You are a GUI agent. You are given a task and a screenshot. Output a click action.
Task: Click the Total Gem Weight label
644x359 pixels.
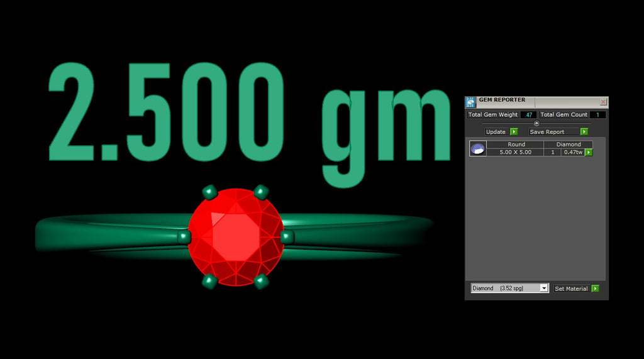coord(493,114)
